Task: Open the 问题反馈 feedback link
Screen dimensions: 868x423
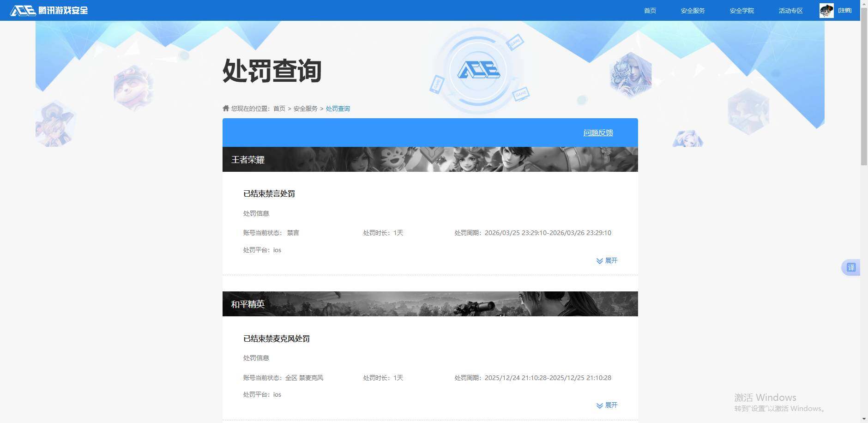Action: point(598,133)
